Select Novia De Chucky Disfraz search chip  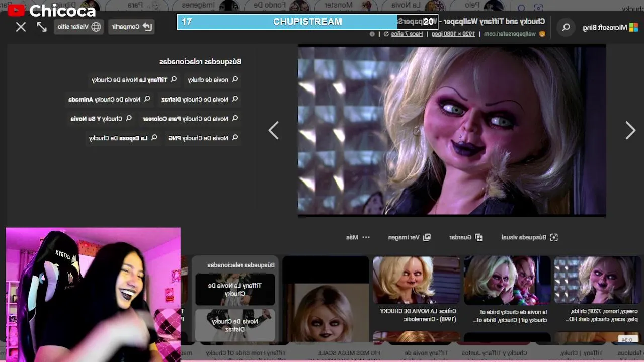tap(199, 99)
